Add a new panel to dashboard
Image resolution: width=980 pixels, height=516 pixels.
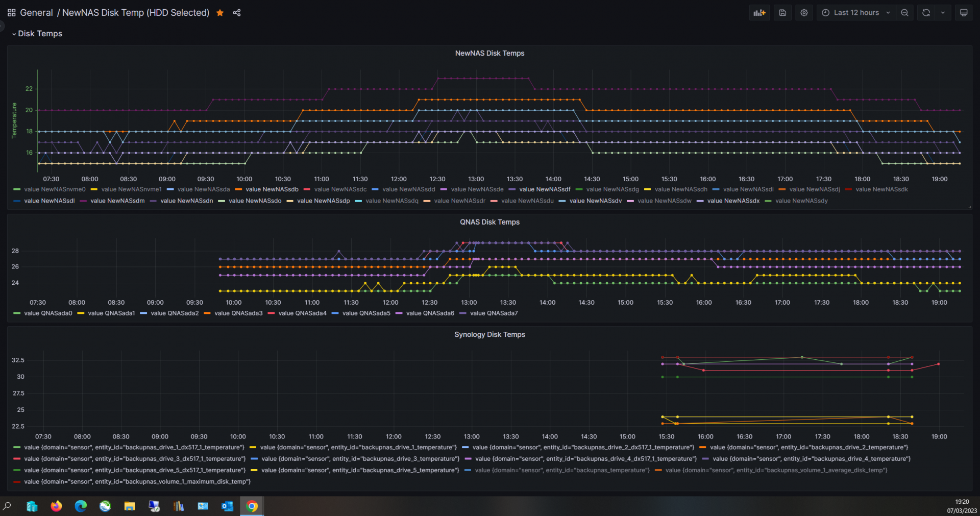click(x=759, y=13)
